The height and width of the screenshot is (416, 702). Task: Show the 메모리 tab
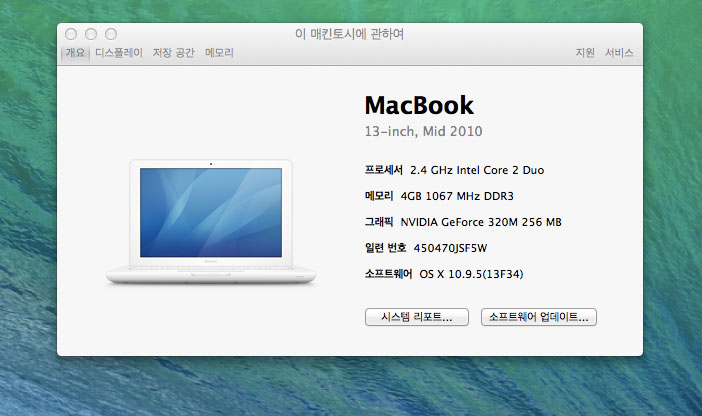pos(219,53)
